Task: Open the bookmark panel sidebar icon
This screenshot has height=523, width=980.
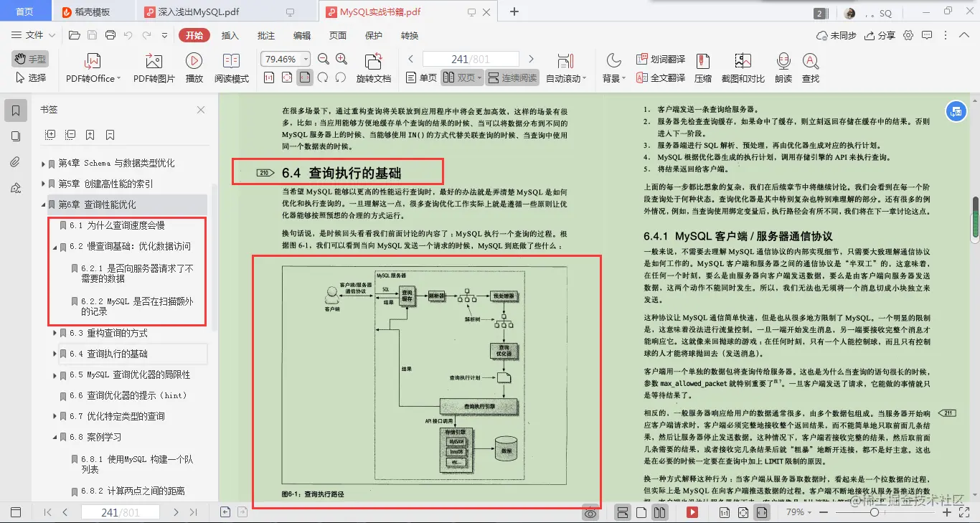Action: coord(16,110)
